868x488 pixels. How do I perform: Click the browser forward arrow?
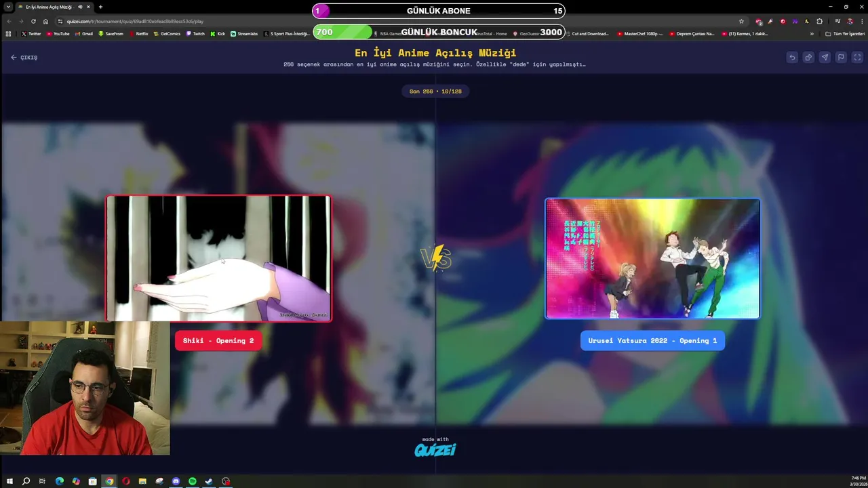click(21, 21)
